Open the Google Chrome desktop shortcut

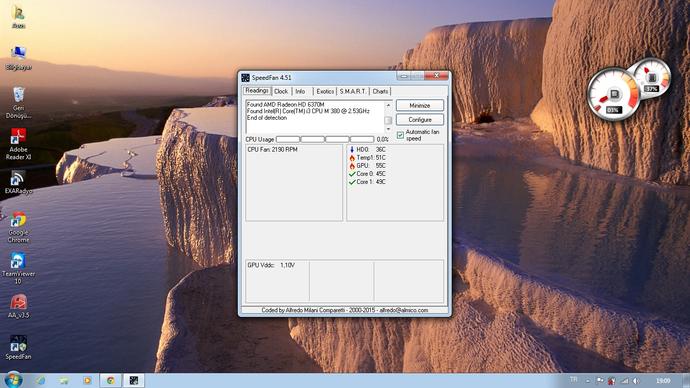point(18,227)
